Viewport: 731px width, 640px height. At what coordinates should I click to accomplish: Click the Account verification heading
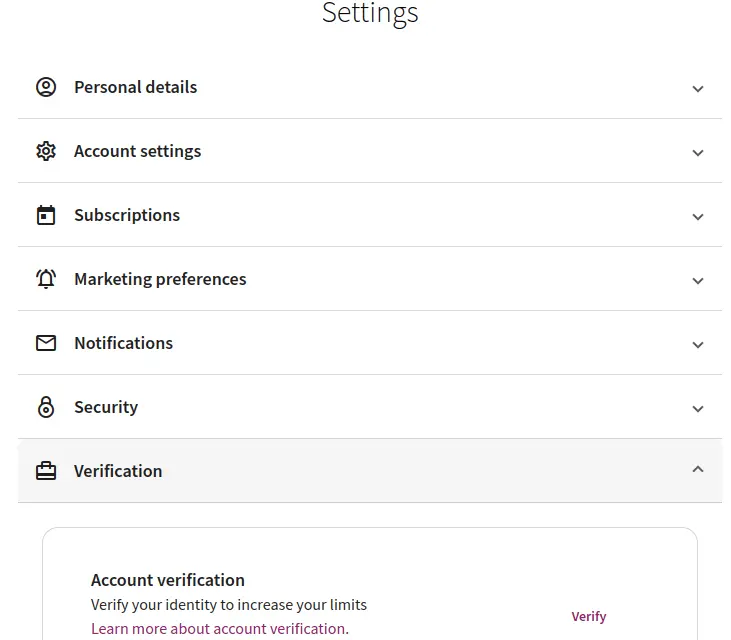pos(167,580)
